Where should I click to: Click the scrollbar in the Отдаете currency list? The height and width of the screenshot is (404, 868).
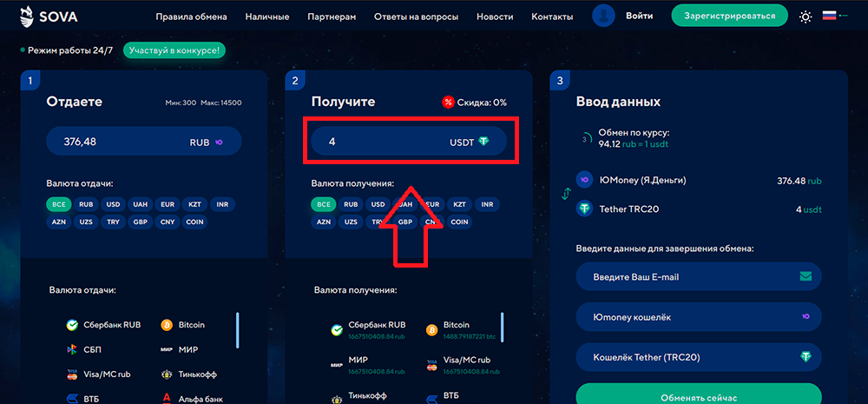click(238, 329)
